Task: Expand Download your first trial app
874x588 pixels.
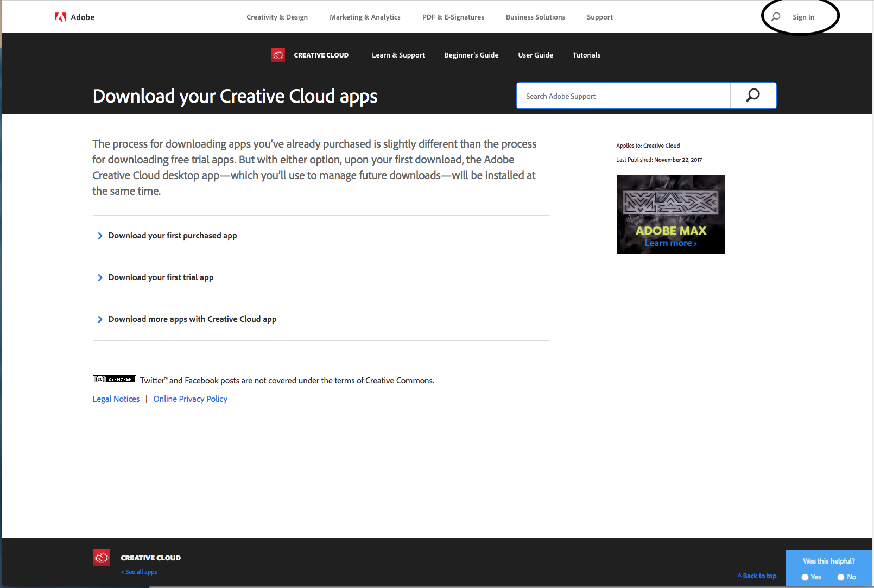Action: tap(320, 277)
